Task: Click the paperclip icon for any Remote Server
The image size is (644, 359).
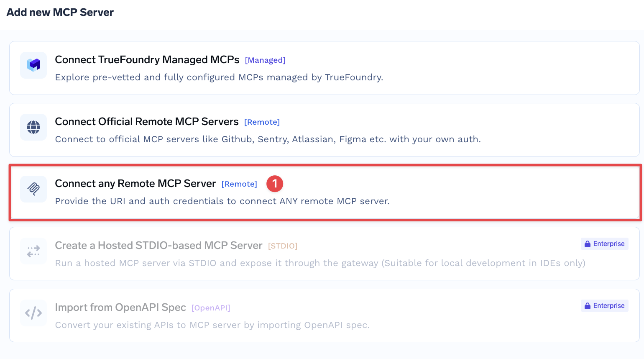Action: click(x=33, y=189)
